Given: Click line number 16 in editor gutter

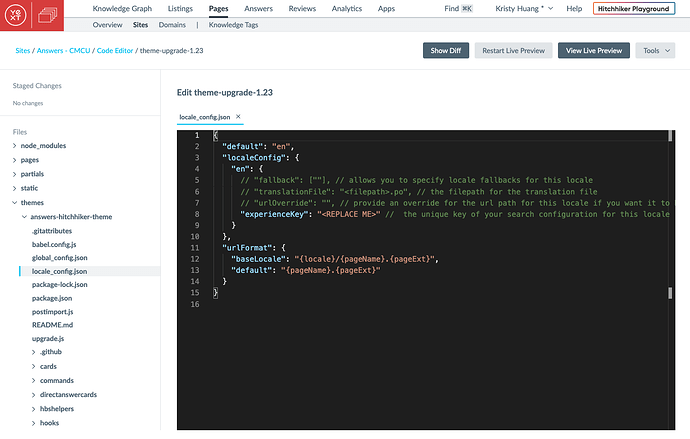Looking at the screenshot, I should (195, 304).
